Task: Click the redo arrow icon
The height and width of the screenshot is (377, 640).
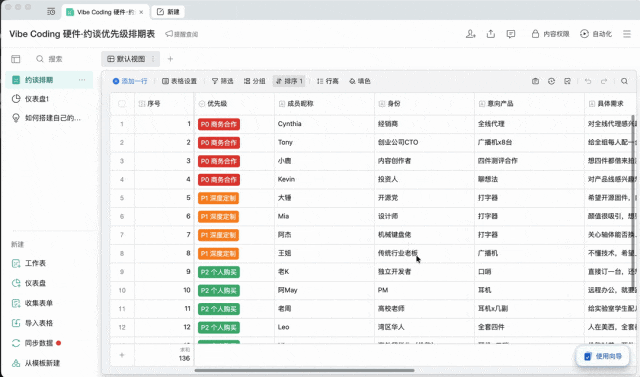Action: 604,81
